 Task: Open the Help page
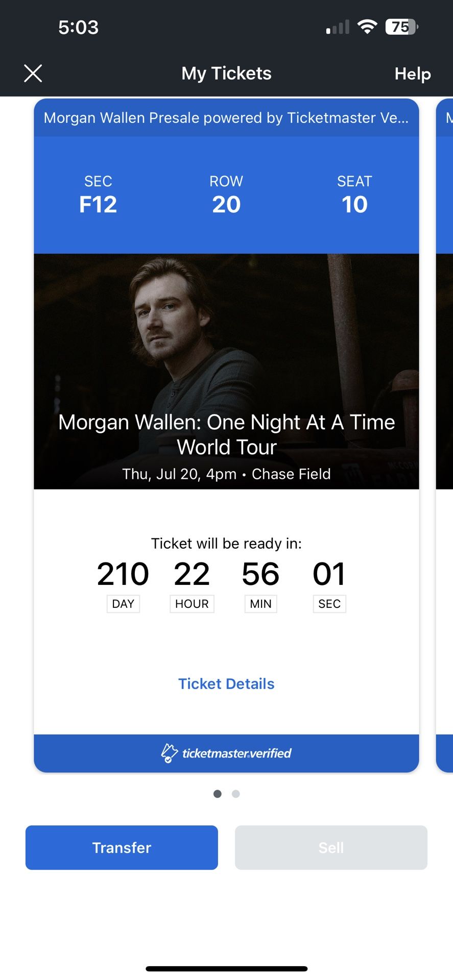coord(412,74)
